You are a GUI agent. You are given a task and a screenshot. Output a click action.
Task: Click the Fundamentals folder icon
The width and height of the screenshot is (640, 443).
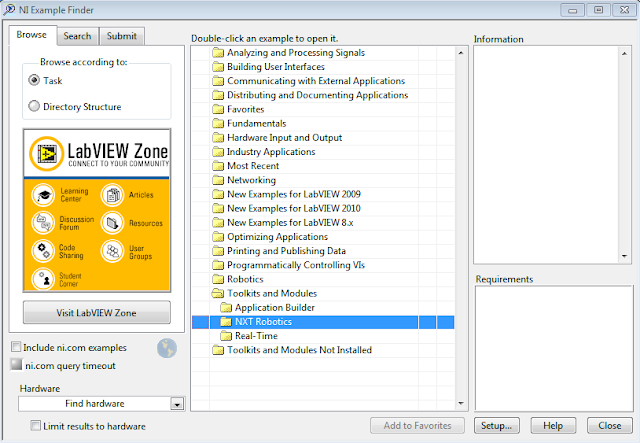click(218, 124)
